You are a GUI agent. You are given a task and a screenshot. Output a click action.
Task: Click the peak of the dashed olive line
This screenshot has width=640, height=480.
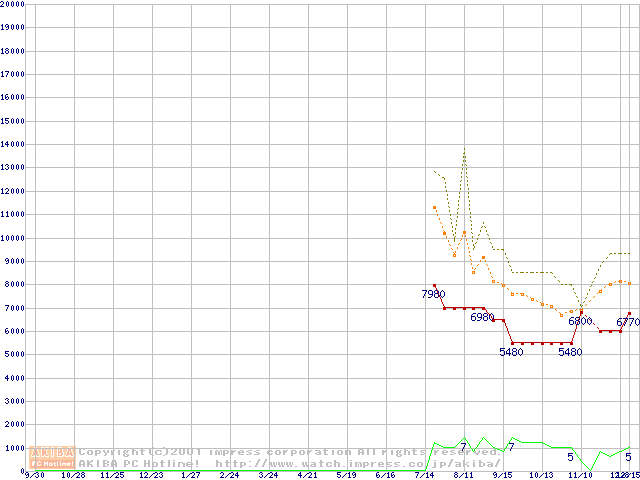pyautogui.click(x=464, y=150)
